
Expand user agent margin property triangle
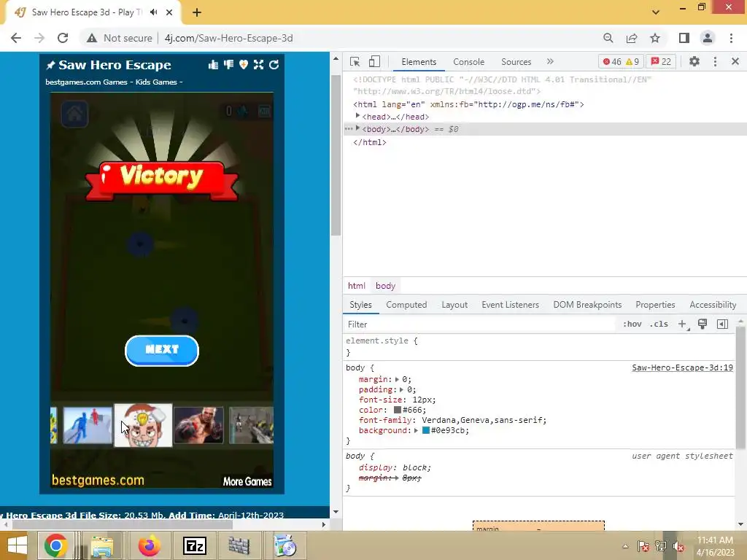coord(397,478)
